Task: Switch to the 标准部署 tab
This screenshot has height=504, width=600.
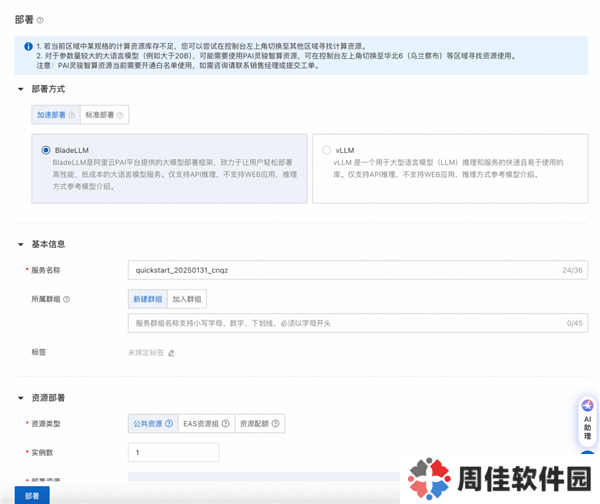Action: tap(104, 115)
